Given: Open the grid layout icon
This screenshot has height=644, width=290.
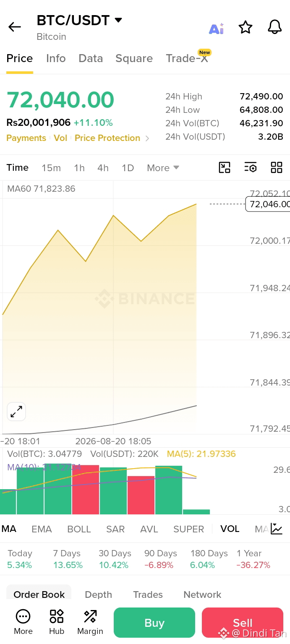Looking at the screenshot, I should 277,168.
